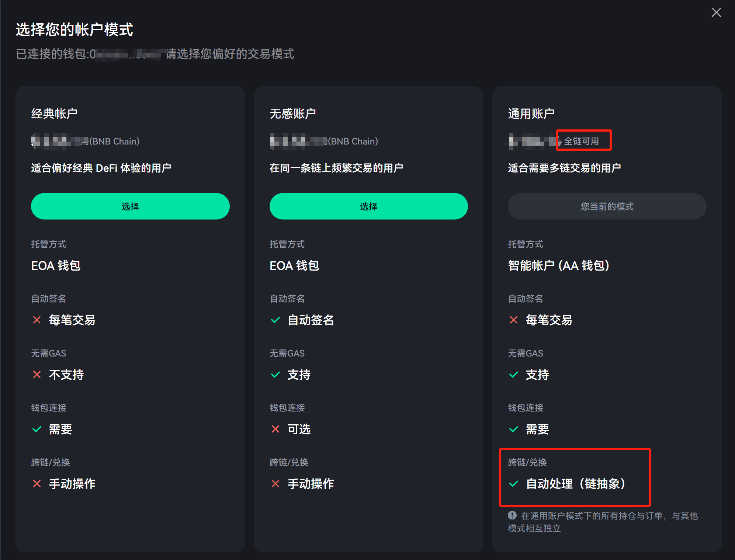Click green check beside 需要 in 经典帐户
This screenshot has width=735, height=560.
click(37, 429)
